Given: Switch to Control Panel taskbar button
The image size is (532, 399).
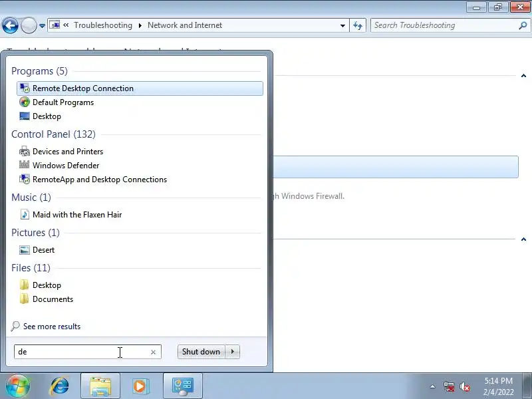Looking at the screenshot, I should pos(183,386).
